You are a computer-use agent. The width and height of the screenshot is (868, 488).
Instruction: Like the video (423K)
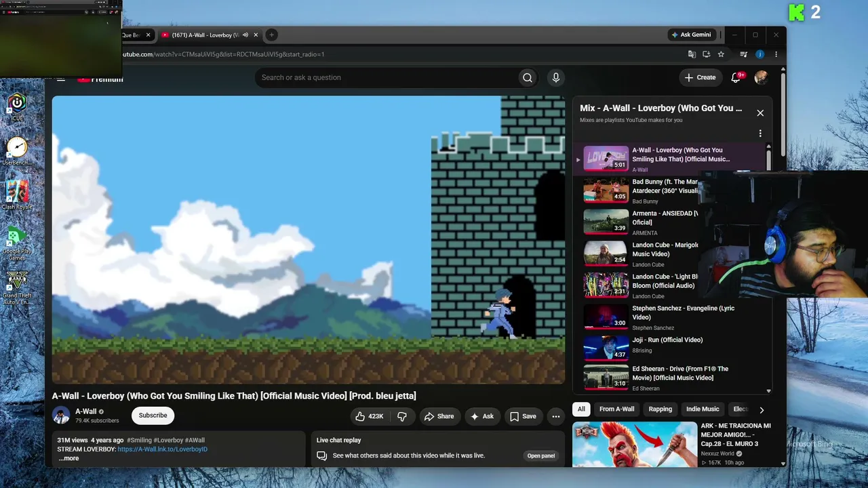coord(370,417)
